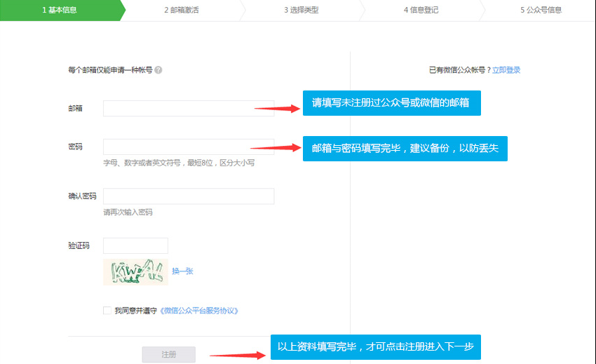Tick the 我同意并遵守 agreement checkbox
This screenshot has width=596, height=364.
pos(107,310)
